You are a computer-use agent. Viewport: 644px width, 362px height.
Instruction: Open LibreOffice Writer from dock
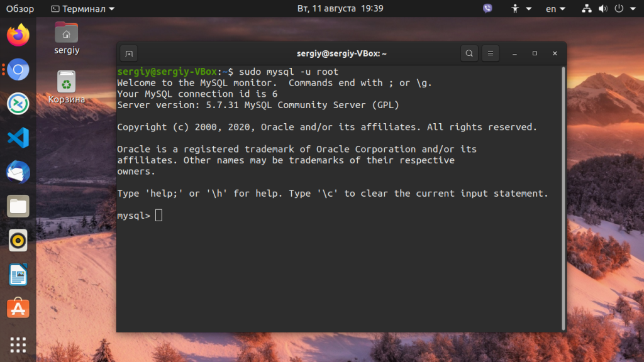[18, 275]
